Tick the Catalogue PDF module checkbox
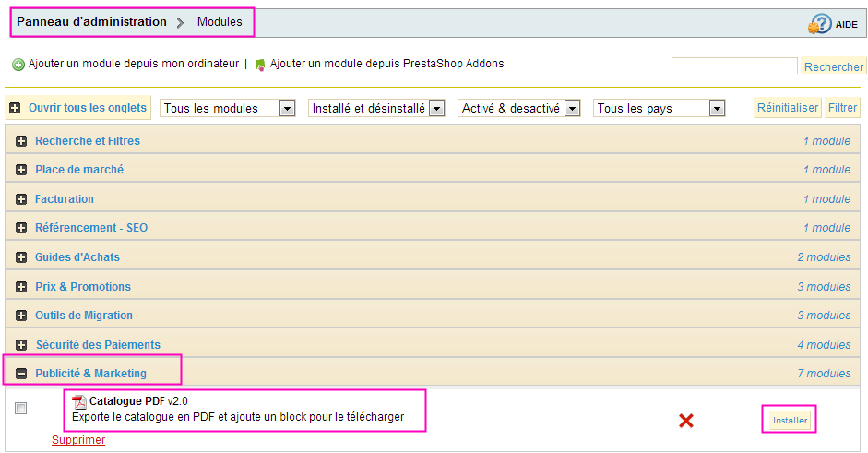 coord(20,408)
